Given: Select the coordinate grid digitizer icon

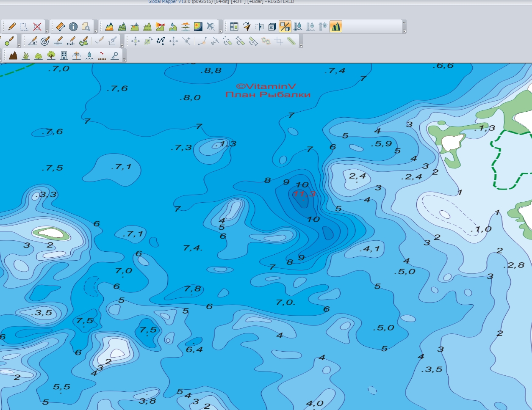Looking at the screenshot, I should 59,41.
